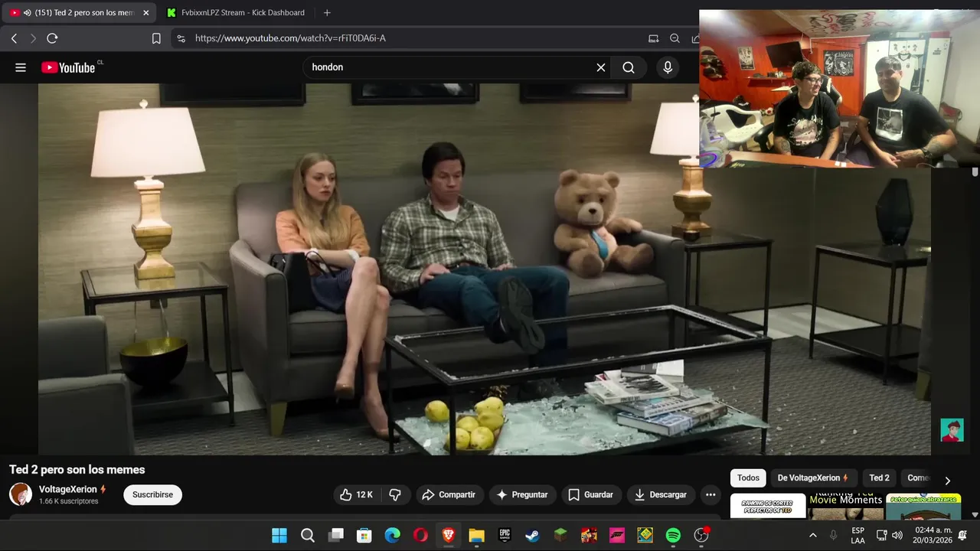The height and width of the screenshot is (551, 980).
Task: Reload the current page
Action: [x=52, y=38]
